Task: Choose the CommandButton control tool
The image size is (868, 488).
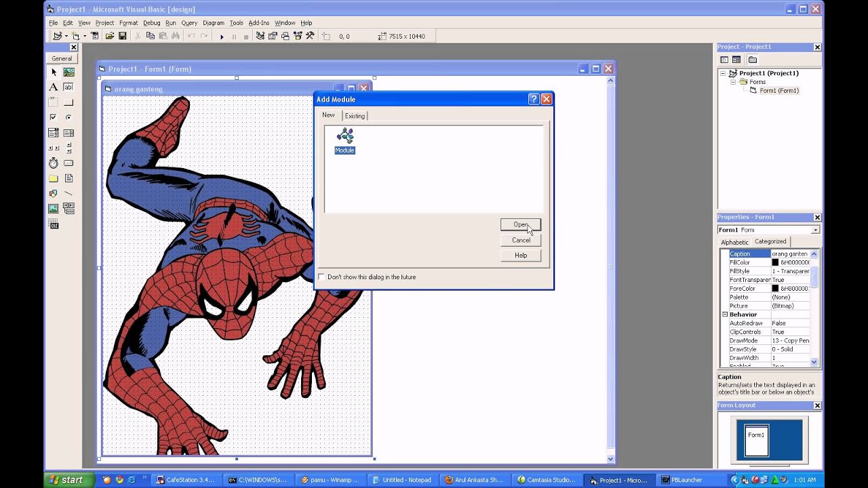Action: [x=68, y=102]
